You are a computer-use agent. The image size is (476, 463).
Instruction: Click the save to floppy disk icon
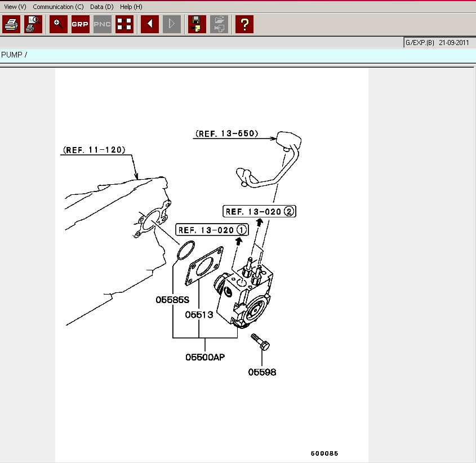point(197,24)
